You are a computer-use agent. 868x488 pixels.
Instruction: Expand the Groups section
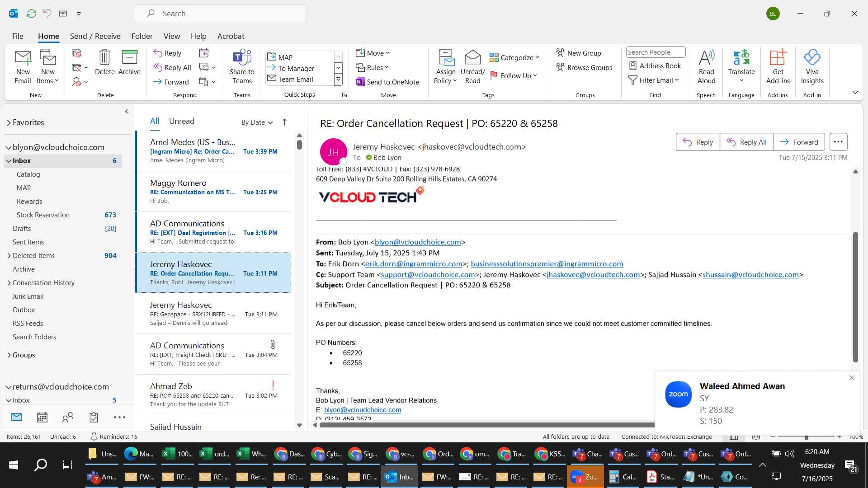point(9,355)
